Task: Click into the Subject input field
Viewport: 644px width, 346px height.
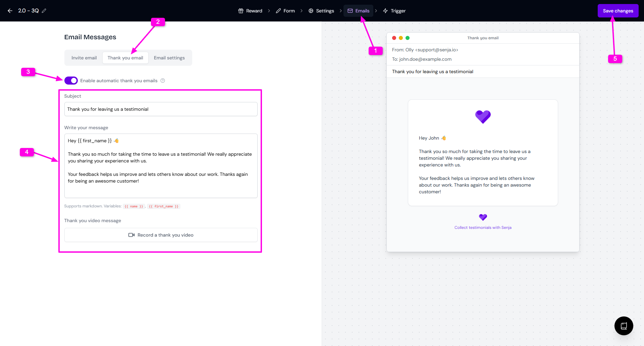Action: 161,109
